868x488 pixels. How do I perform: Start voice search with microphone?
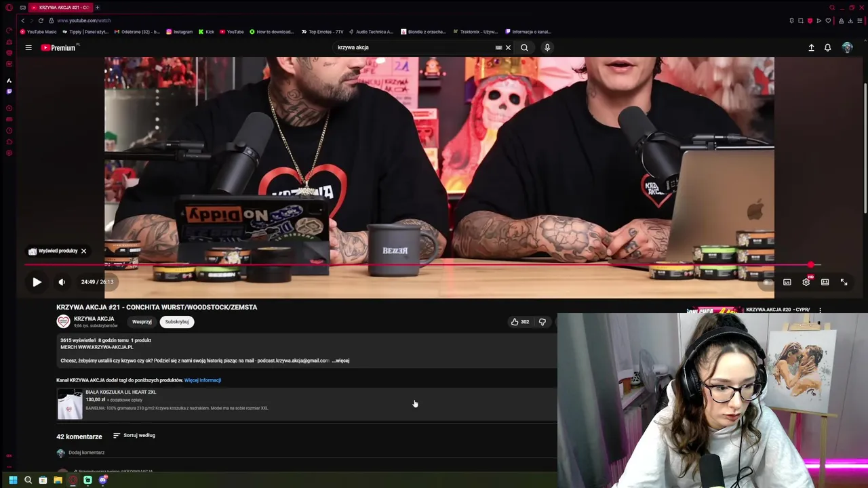click(547, 47)
